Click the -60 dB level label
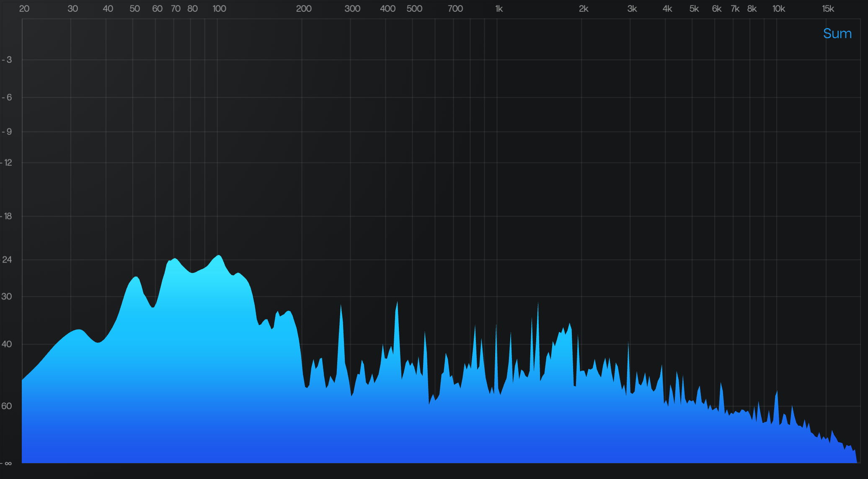 (x=7, y=406)
